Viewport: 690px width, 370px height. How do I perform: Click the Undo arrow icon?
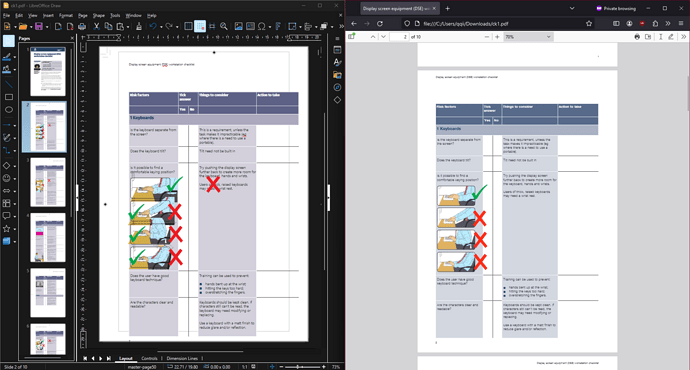[x=153, y=26]
